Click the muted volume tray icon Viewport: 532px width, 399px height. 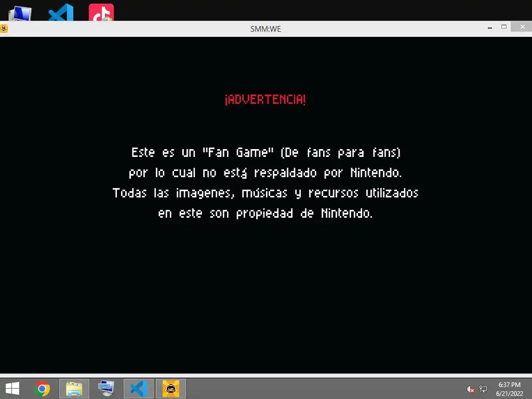point(470,389)
